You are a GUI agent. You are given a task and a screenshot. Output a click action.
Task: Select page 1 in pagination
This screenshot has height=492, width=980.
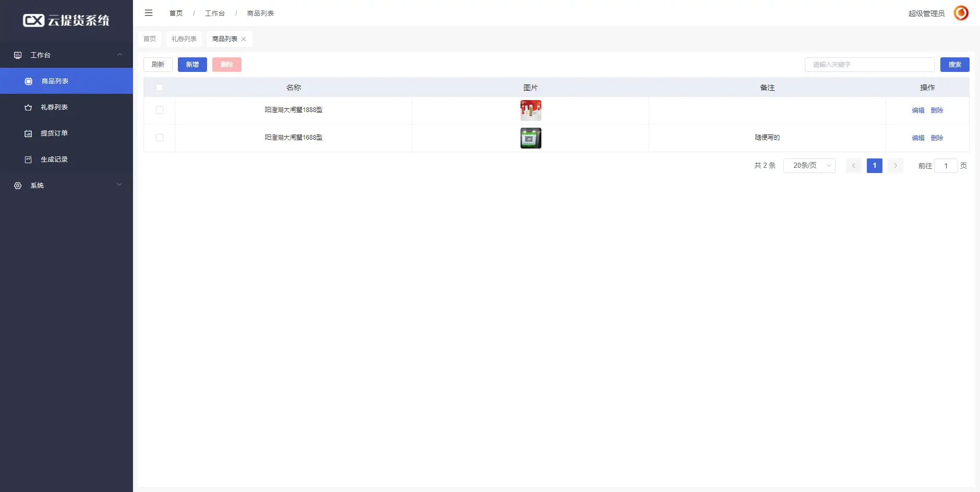(x=875, y=166)
